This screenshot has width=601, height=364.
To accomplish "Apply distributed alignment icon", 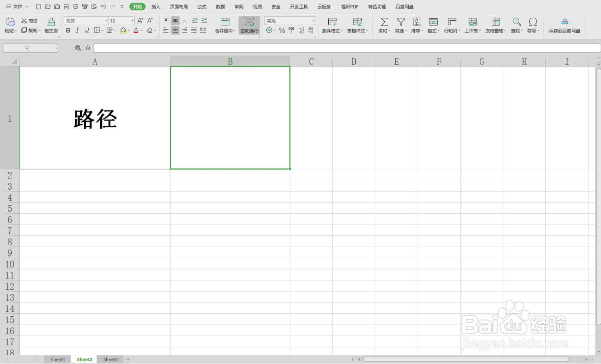I will (203, 30).
